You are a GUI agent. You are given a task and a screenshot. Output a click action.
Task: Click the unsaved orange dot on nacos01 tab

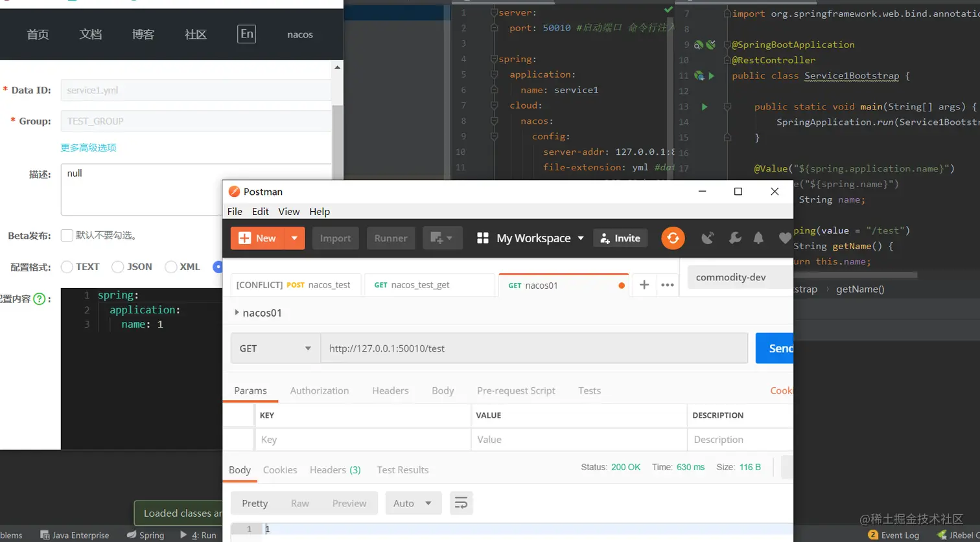click(x=622, y=285)
